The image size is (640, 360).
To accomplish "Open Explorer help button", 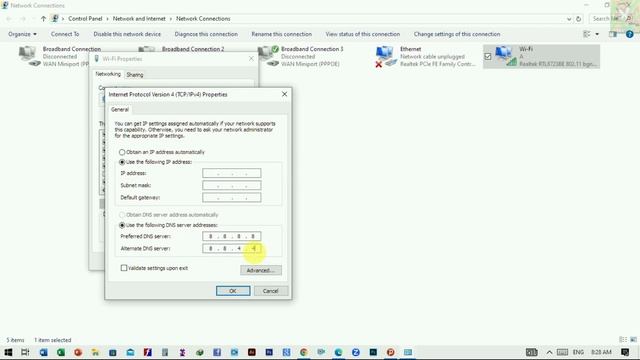I will pos(630,34).
